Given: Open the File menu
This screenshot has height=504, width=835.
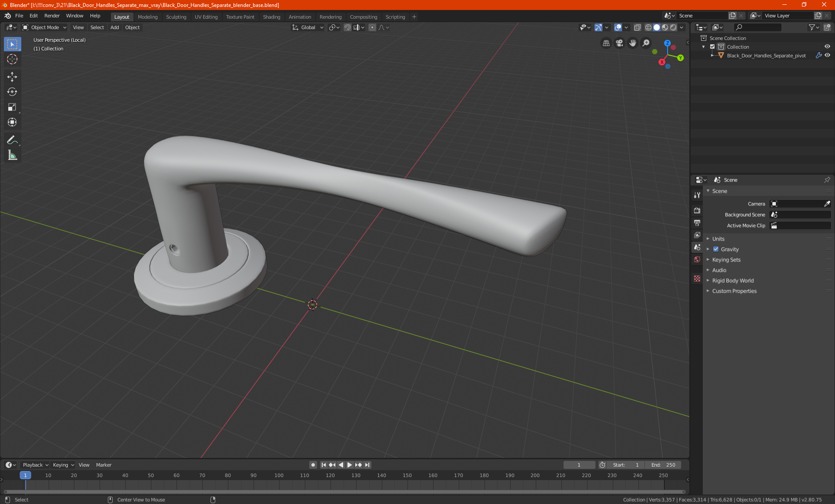Looking at the screenshot, I should (19, 16).
